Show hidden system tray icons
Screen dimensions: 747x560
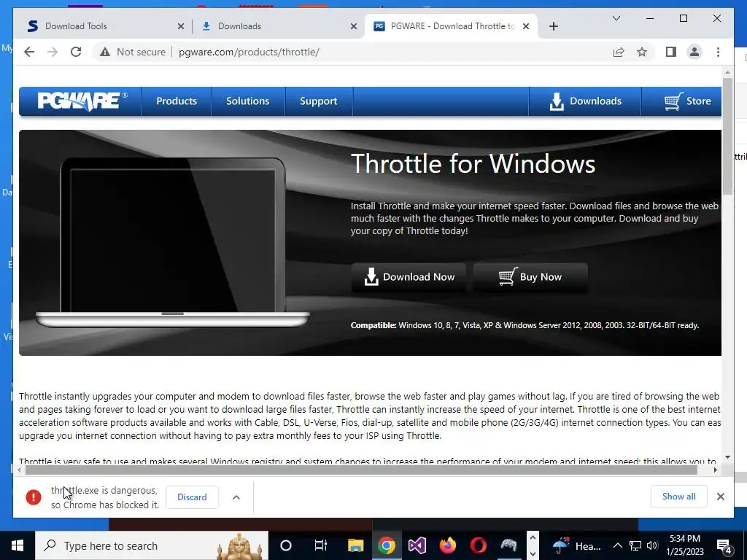(x=617, y=545)
